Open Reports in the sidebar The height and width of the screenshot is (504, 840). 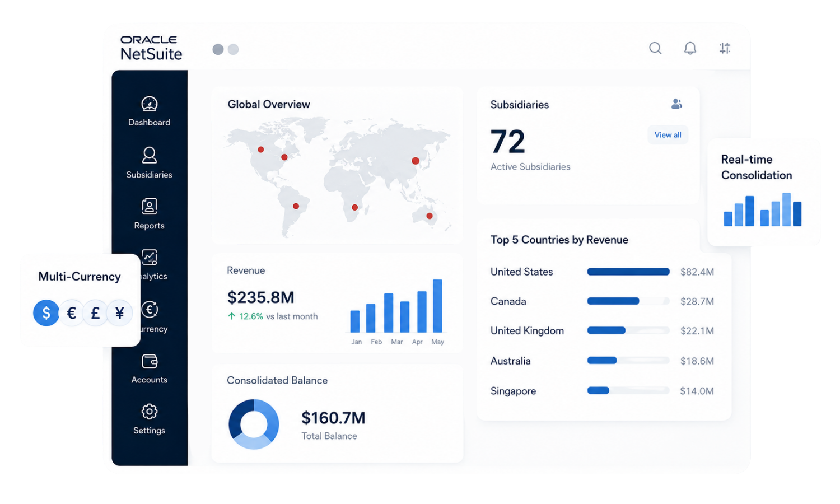tap(149, 213)
